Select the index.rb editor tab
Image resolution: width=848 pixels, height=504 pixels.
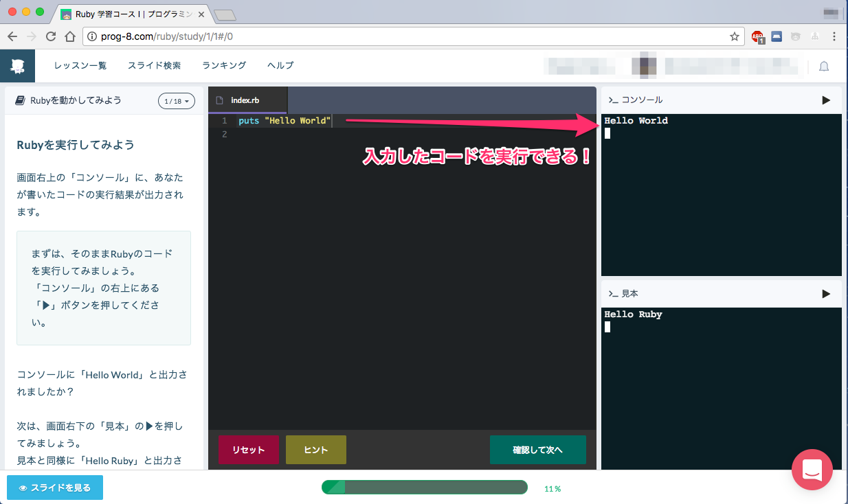pos(247,100)
